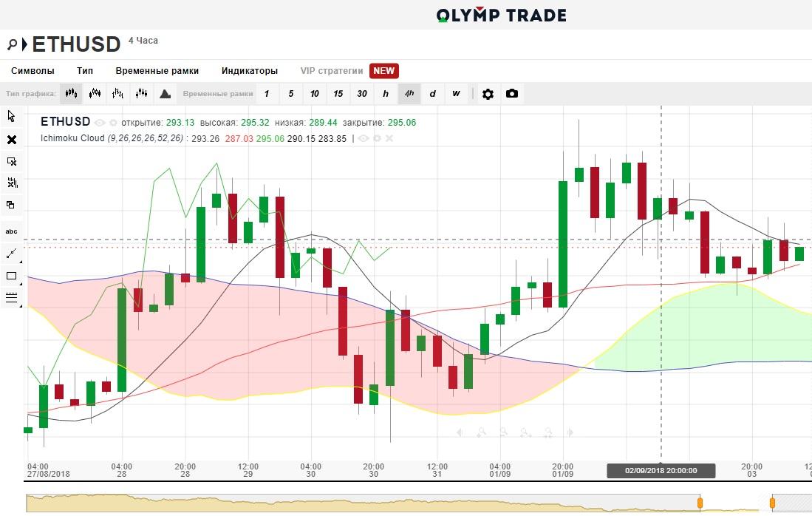Click the low price value 289.44
Screen dimensions: 812x516
[x=323, y=123]
